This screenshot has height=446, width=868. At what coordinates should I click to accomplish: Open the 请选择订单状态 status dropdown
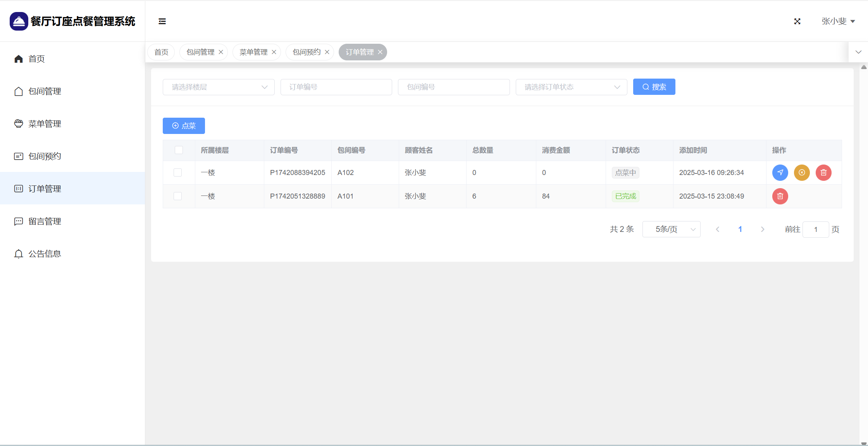571,87
